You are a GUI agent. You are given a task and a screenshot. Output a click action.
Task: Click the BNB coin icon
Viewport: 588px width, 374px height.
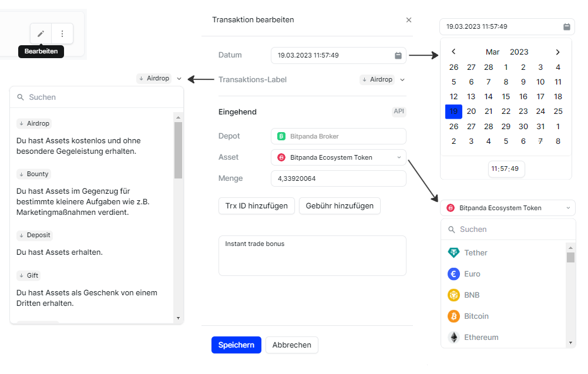click(453, 295)
